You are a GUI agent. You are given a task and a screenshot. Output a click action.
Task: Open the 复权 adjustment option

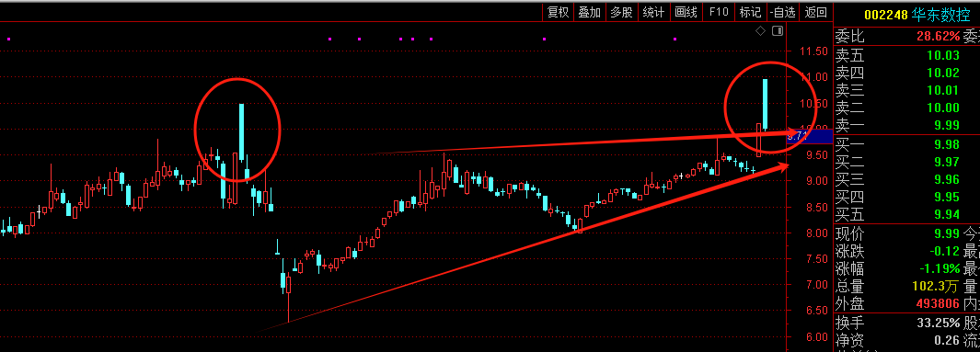pos(559,12)
